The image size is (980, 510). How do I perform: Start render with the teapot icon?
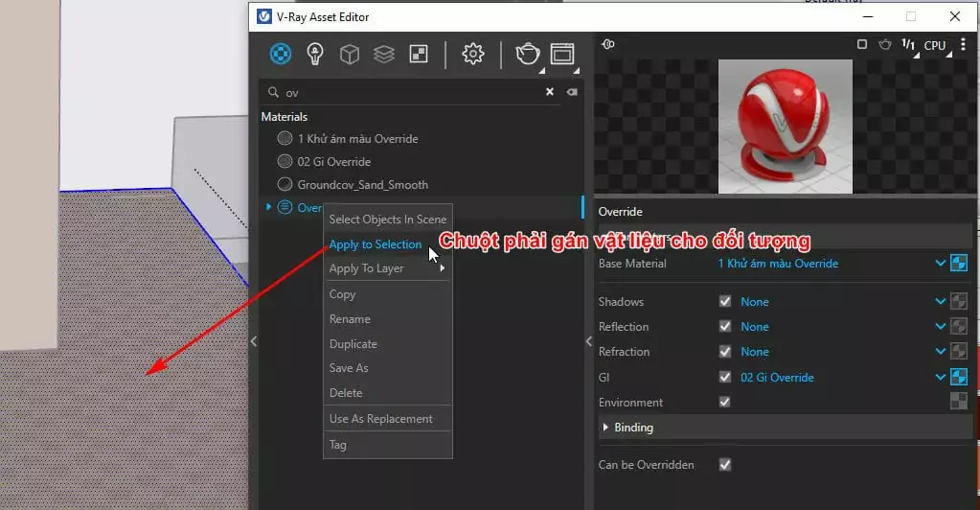[527, 54]
